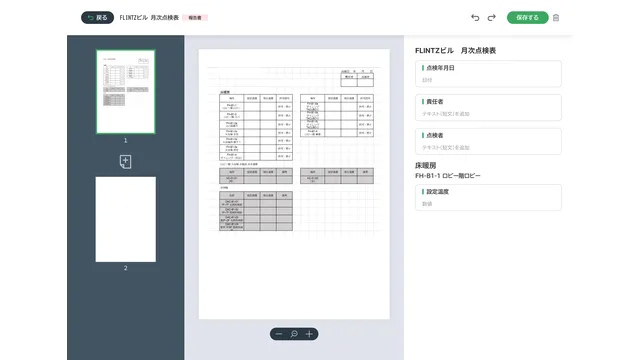640x360 pixels.
Task: Zoom in with the plus icon
Action: (x=309, y=334)
